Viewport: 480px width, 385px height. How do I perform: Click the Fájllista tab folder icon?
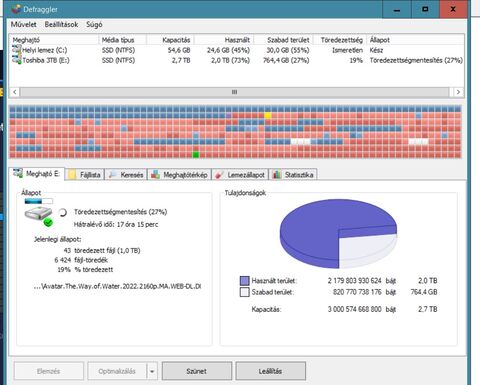coord(72,175)
